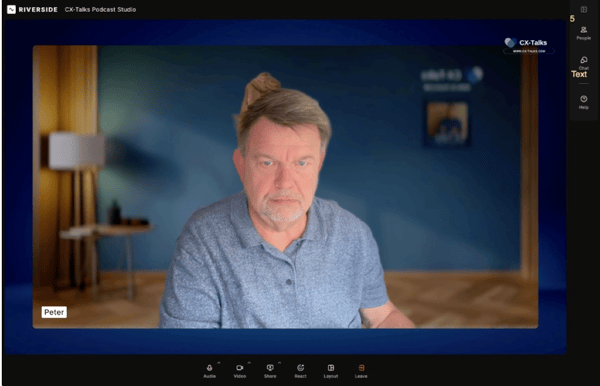Open the Share screen option

[x=270, y=371]
